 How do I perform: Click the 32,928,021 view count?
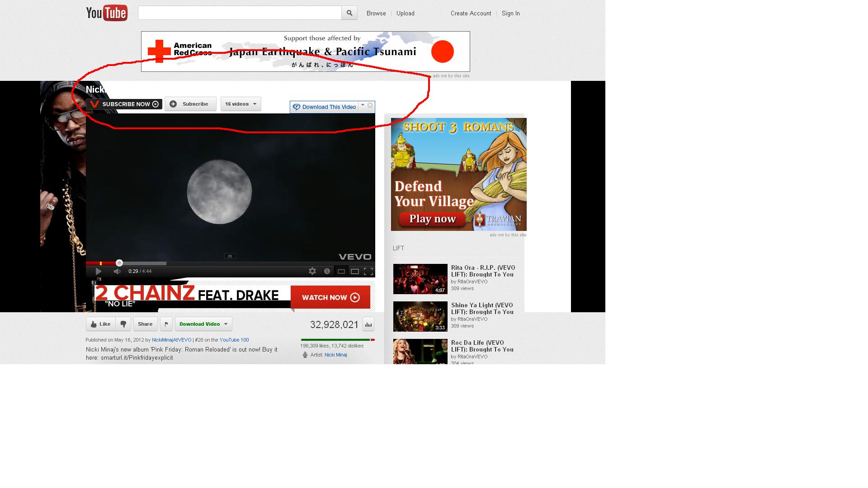pyautogui.click(x=334, y=324)
